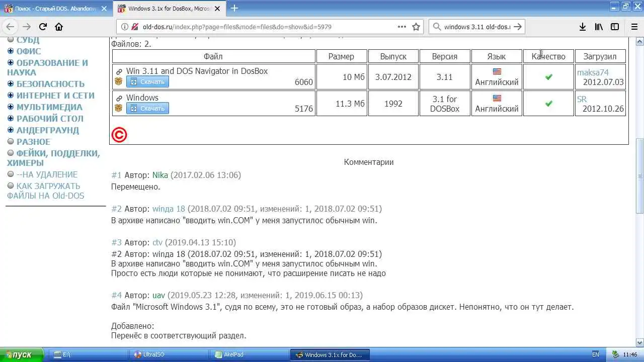Open comment permalink #4

116,295
